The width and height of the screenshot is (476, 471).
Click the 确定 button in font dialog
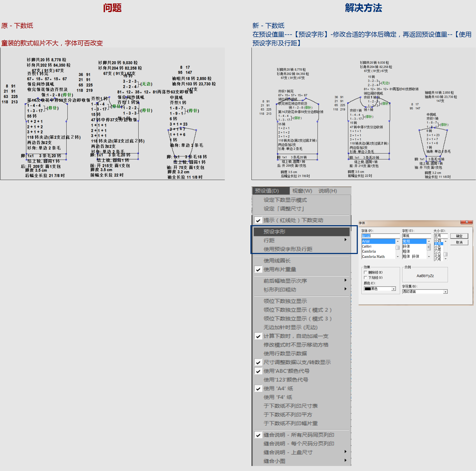459,236
